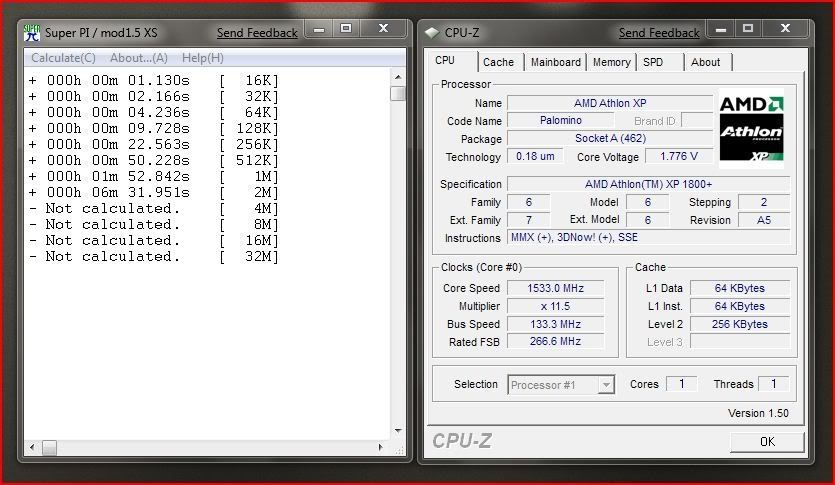Click the Package field Socket A (462)
Image resolution: width=835 pixels, height=485 pixels.
click(x=610, y=138)
